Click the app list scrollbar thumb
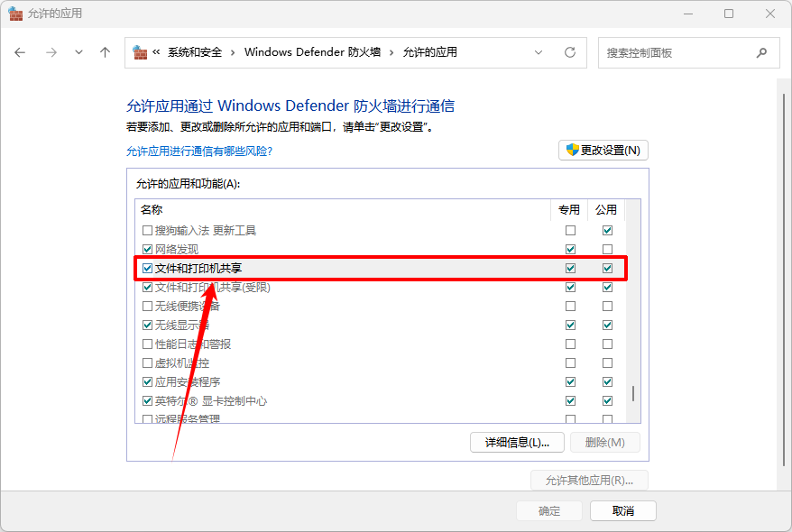This screenshot has width=792, height=532. coord(633,393)
